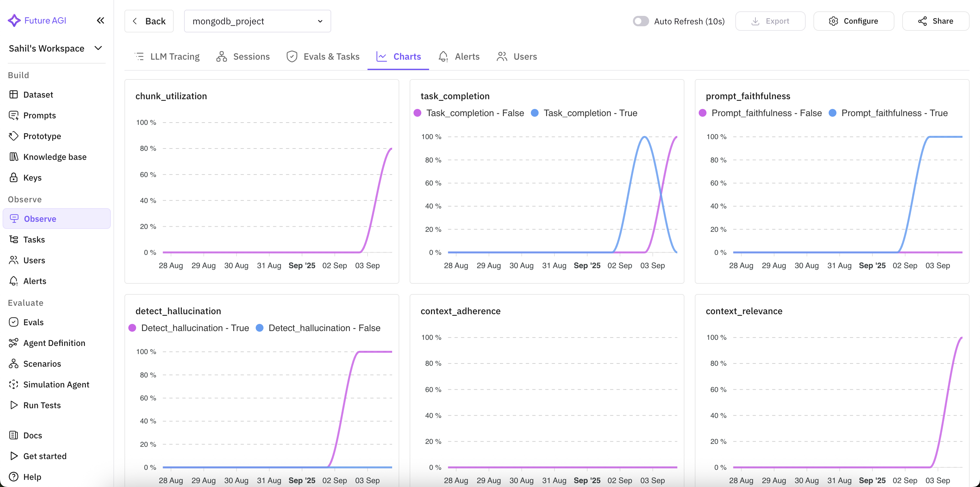Select the Prototype tool in the sidebar
The image size is (980, 487).
click(14, 136)
